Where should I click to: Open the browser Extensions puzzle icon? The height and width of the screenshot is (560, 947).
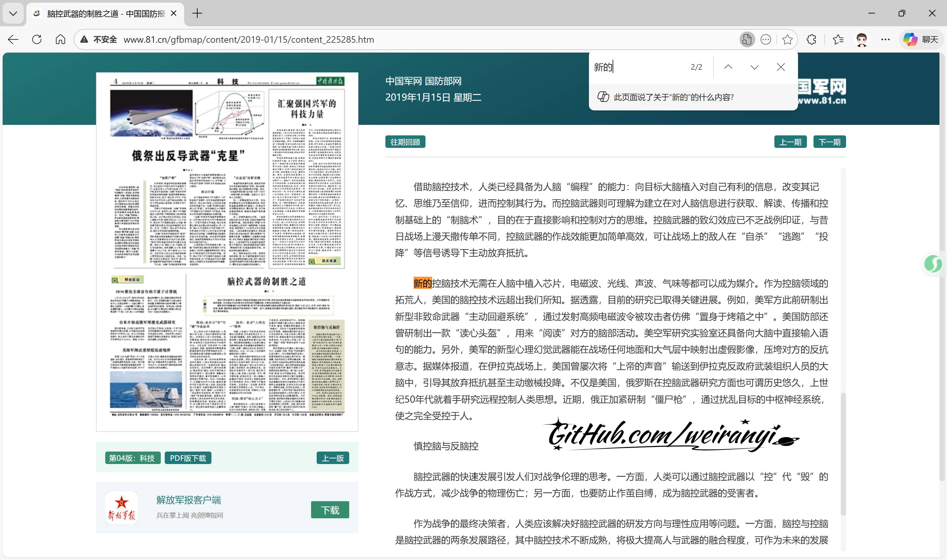tap(811, 39)
